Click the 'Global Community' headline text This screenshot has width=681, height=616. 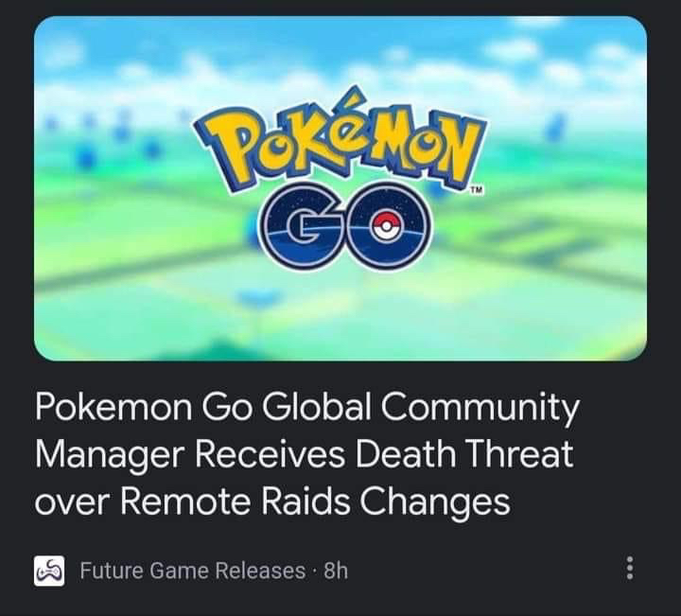coord(420,408)
